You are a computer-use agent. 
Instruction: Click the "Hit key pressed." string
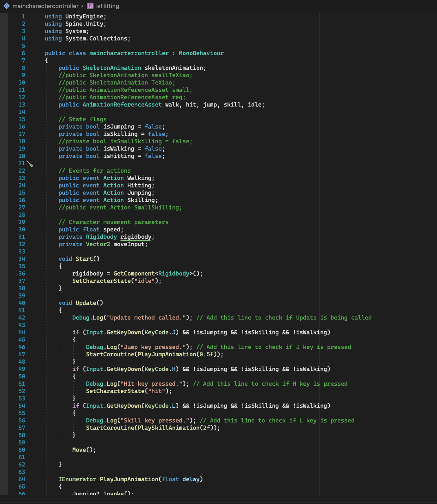coord(151,384)
